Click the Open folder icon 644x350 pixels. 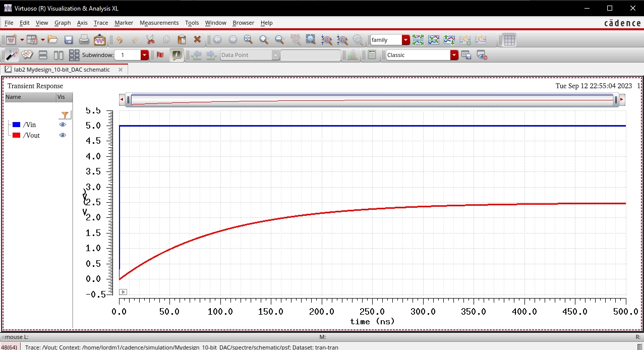(x=52, y=40)
